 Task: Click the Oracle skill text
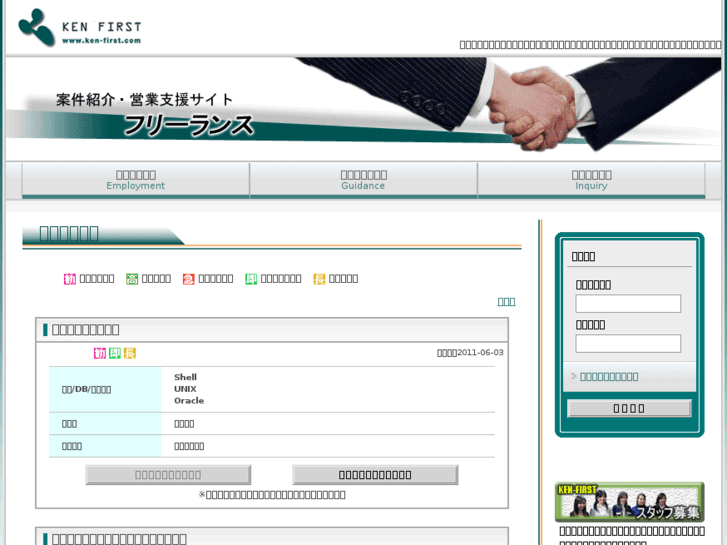pos(189,400)
